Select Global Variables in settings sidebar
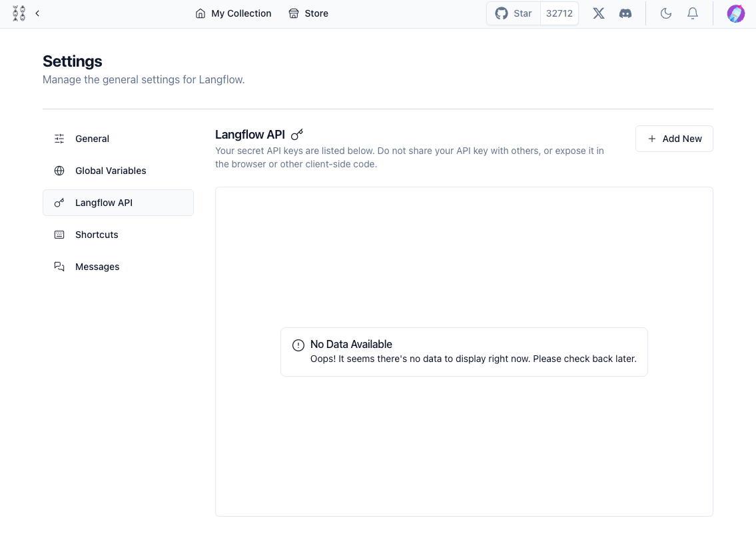The height and width of the screenshot is (538, 756). (x=118, y=171)
